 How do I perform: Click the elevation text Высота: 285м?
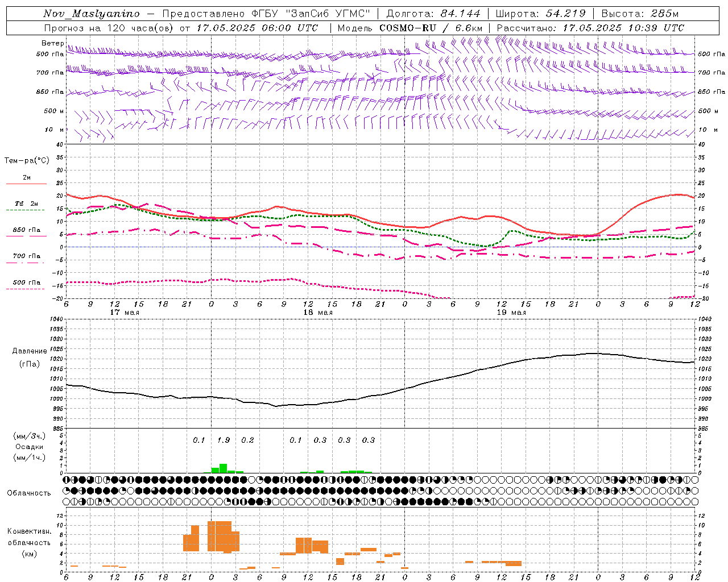[640, 14]
